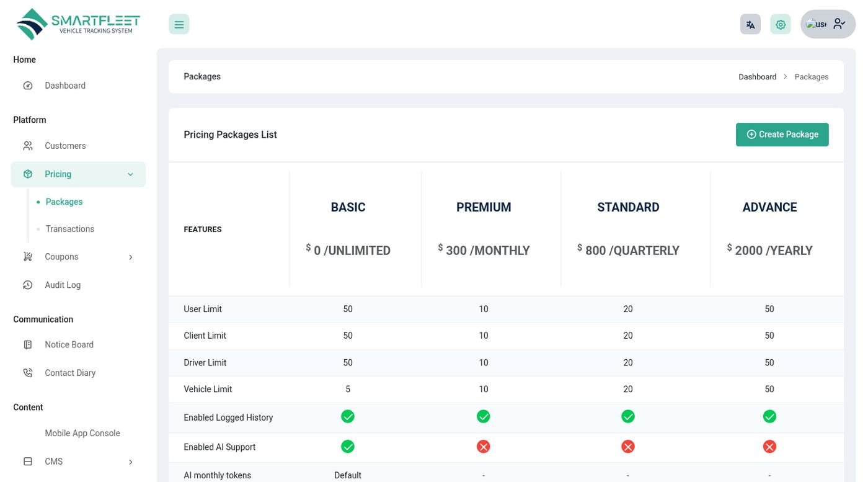
Task: Click the Contact Diary phone icon
Action: click(x=28, y=373)
